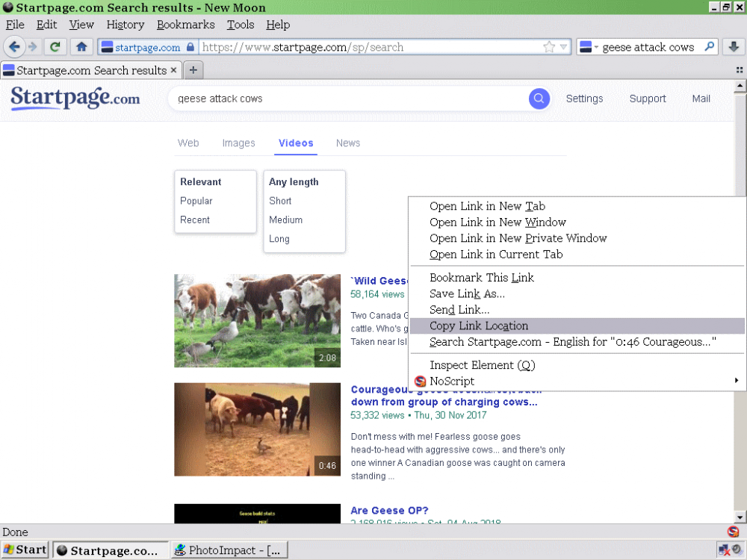
Task: Select the Recent sort option
Action: coord(195,220)
